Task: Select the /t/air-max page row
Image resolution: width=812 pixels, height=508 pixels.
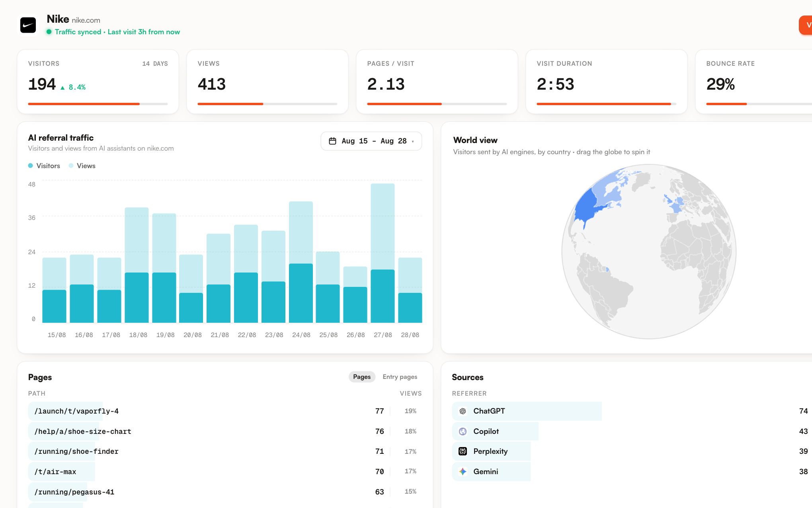Action: 225,472
